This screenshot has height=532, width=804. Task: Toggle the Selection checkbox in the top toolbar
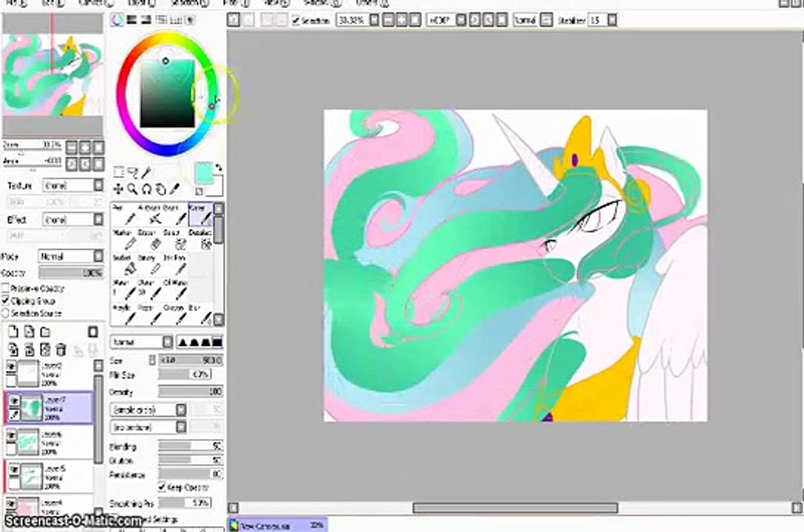296,21
